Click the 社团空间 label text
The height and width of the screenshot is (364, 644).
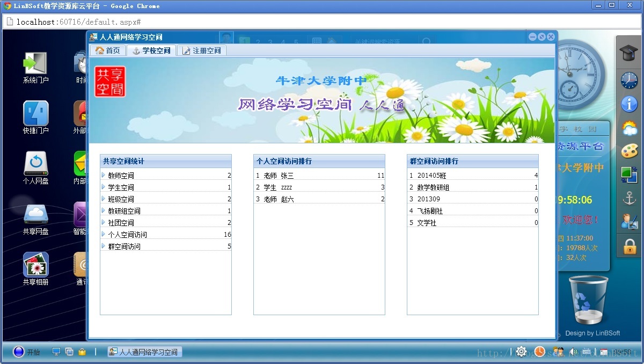(121, 223)
